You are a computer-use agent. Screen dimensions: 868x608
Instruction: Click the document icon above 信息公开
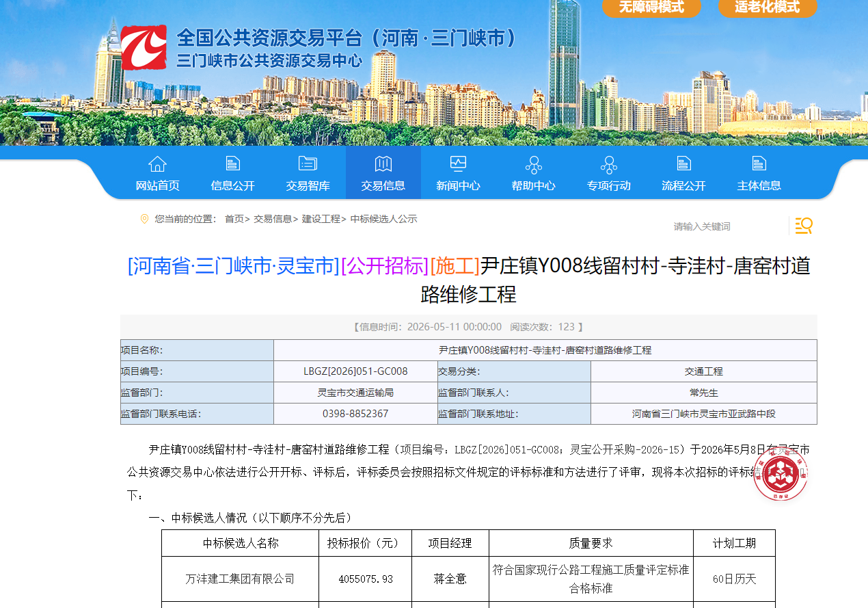click(233, 163)
